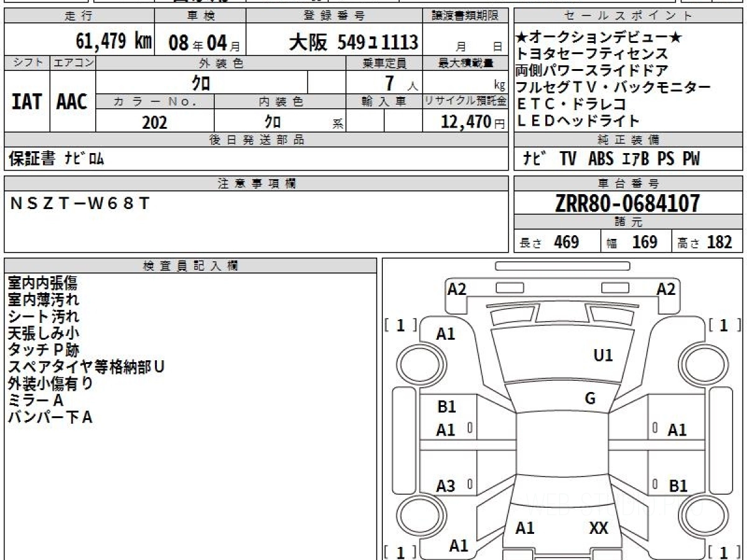The height and width of the screenshot is (560, 747).
Task: Click the リサイクル預託金 header
Action: pyautogui.click(x=466, y=101)
